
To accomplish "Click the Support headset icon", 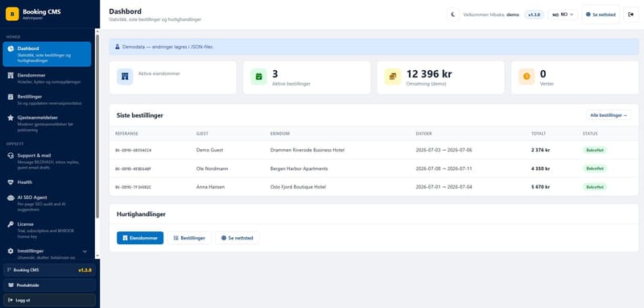I will click(10, 156).
